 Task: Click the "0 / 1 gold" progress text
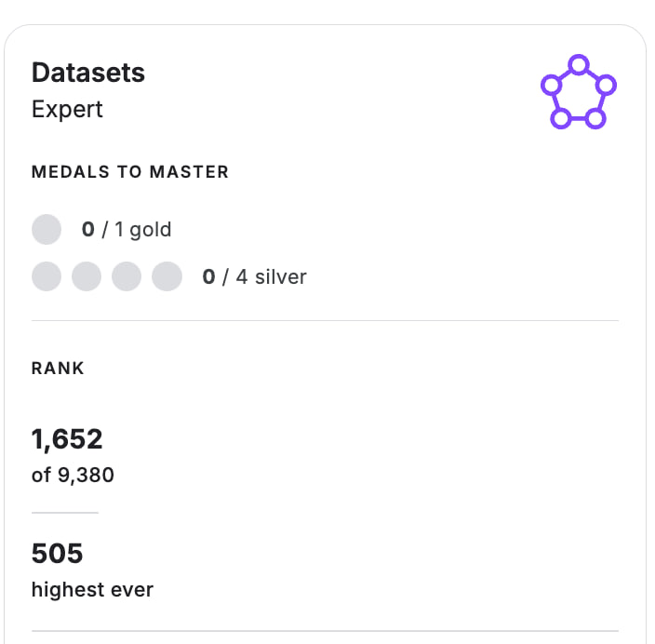(x=127, y=229)
